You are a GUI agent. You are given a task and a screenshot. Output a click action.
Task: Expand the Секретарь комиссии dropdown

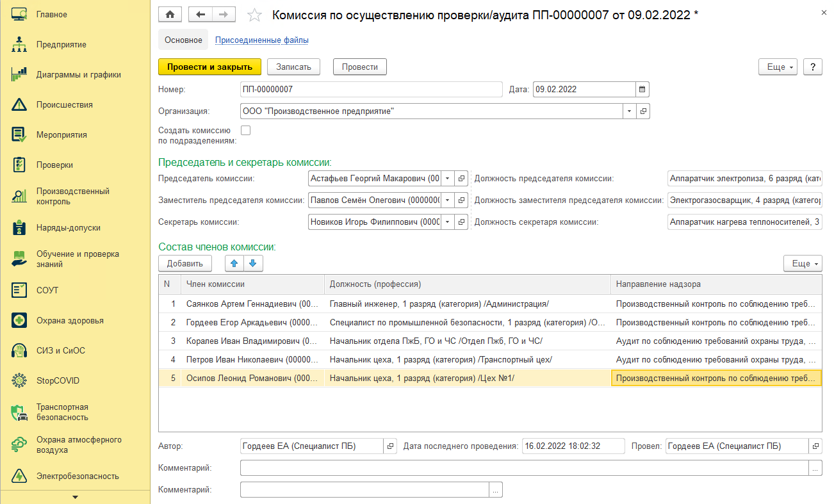pyautogui.click(x=448, y=222)
